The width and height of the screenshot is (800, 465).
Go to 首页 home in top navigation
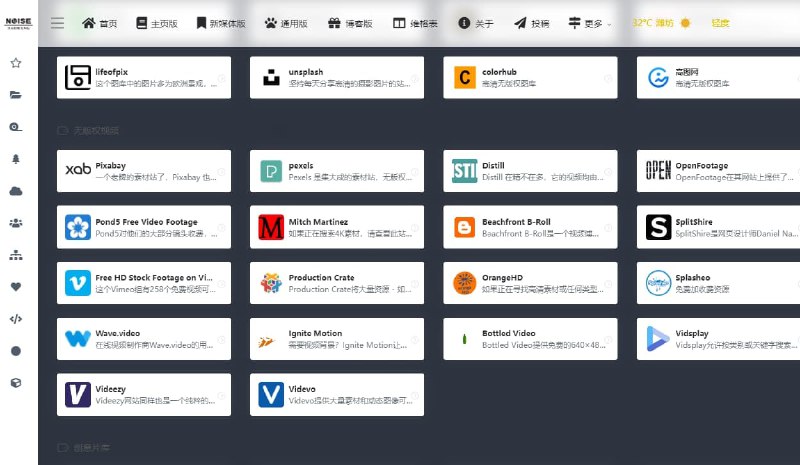(99, 23)
